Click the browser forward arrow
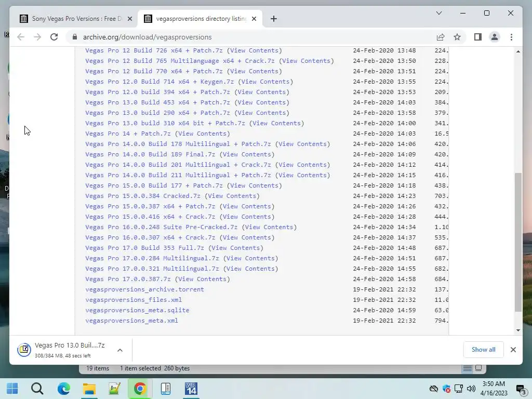 point(37,37)
